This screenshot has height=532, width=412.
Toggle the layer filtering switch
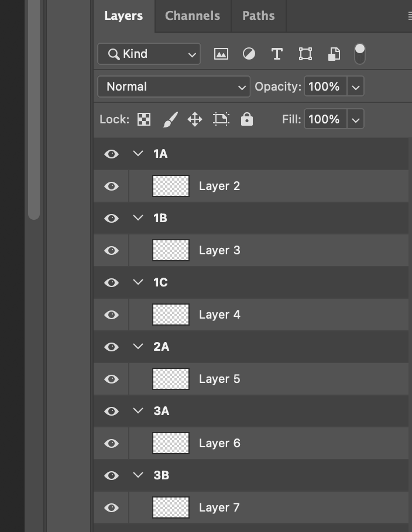click(359, 53)
